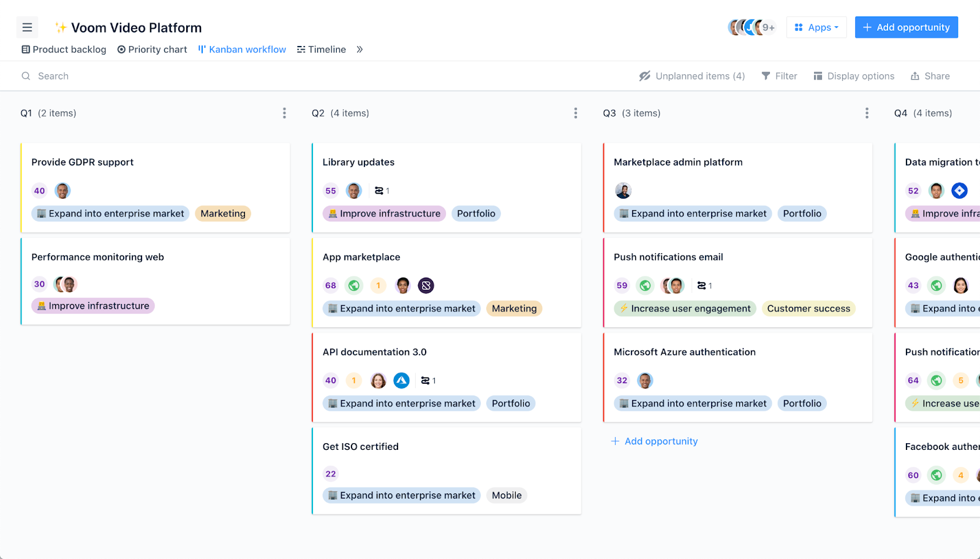Click Marketing tag on App marketplace
Image resolution: width=980 pixels, height=559 pixels.
pos(514,309)
